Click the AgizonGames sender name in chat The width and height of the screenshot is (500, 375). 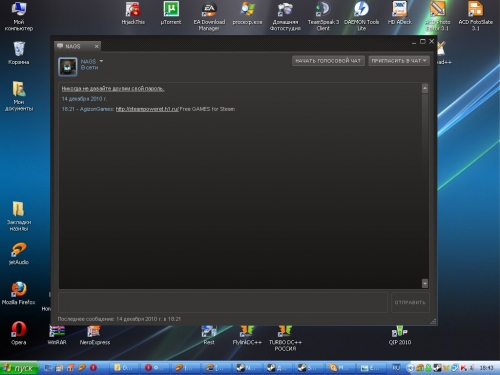pos(97,109)
